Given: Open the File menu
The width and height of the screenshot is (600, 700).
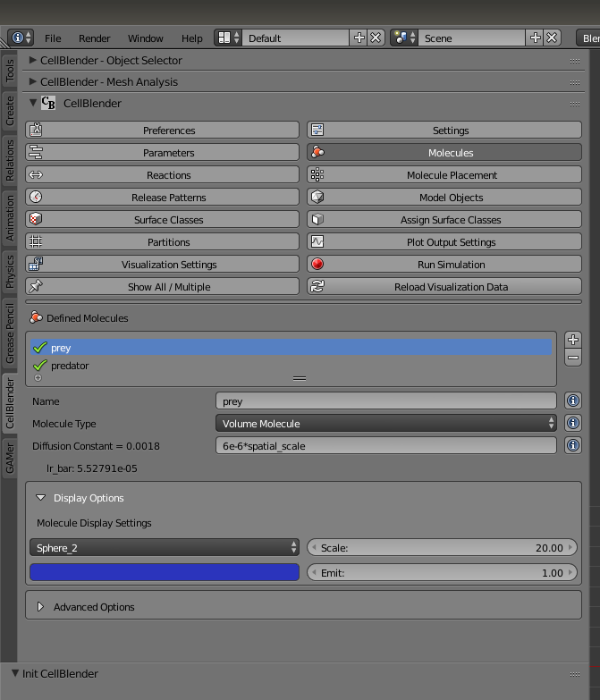Looking at the screenshot, I should (x=53, y=38).
